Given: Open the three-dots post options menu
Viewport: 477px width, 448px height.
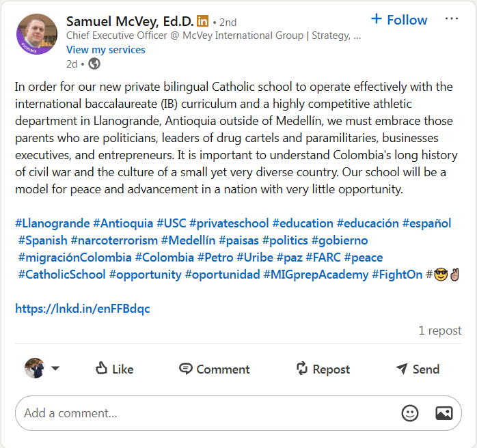Looking at the screenshot, I should pos(452,19).
